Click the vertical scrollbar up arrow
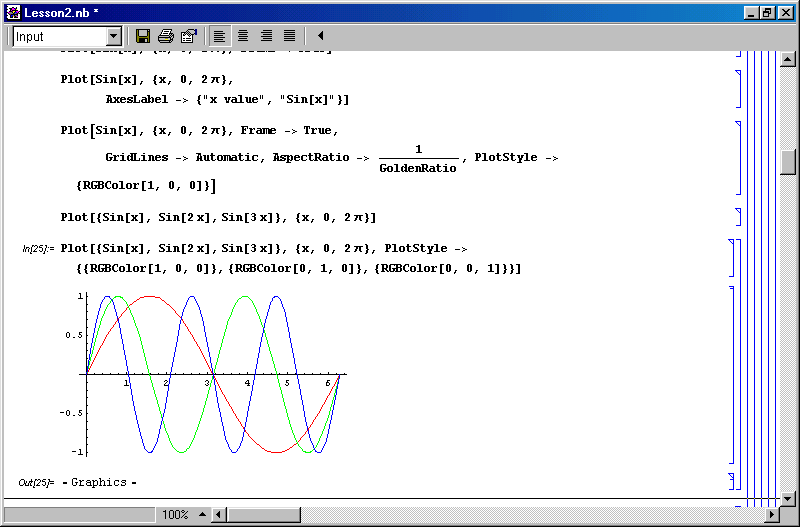 click(x=788, y=60)
